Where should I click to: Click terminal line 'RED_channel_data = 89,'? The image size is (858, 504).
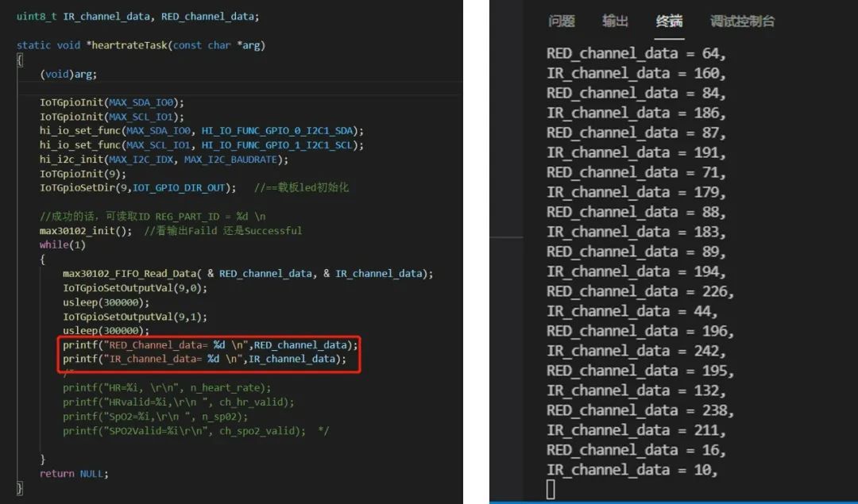point(636,252)
